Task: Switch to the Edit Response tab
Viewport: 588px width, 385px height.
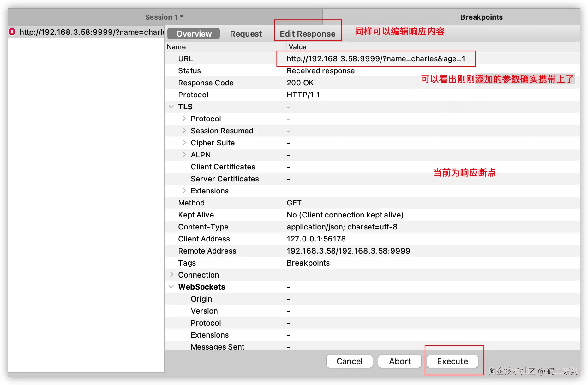Action: [307, 34]
